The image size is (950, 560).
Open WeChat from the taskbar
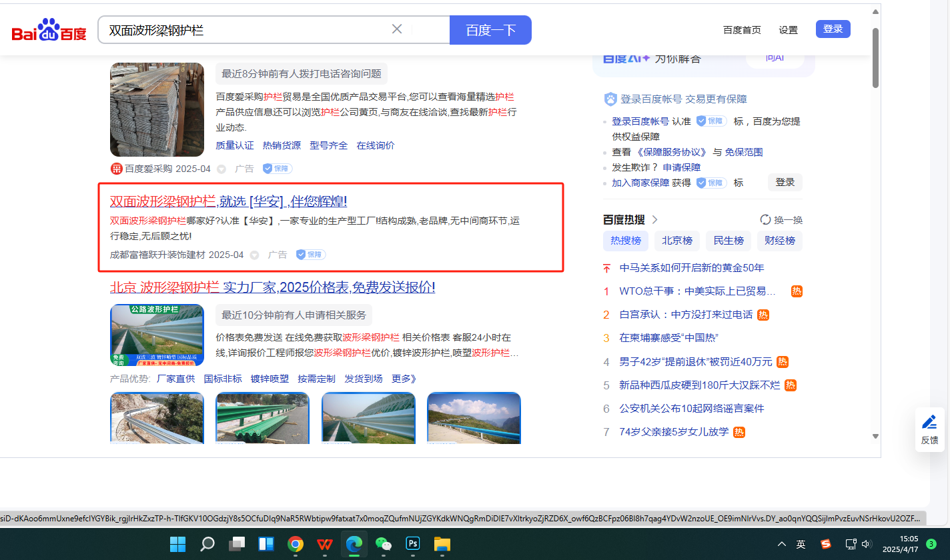(384, 545)
